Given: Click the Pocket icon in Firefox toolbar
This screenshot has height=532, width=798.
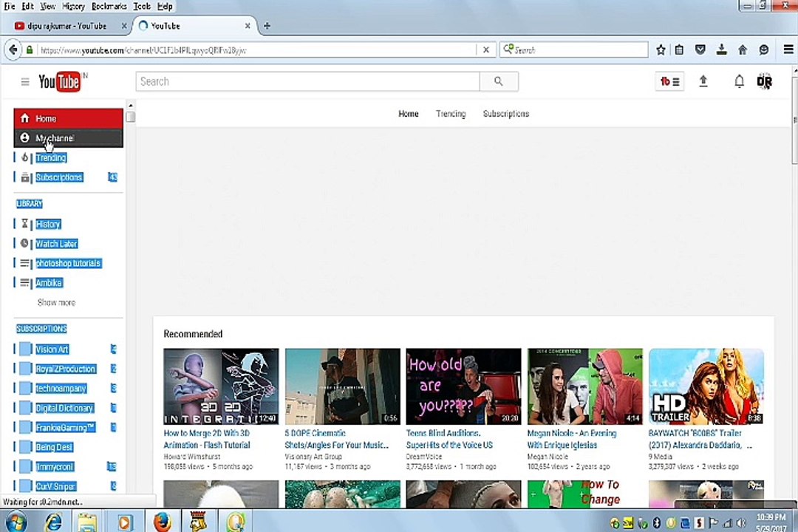Looking at the screenshot, I should click(x=700, y=50).
